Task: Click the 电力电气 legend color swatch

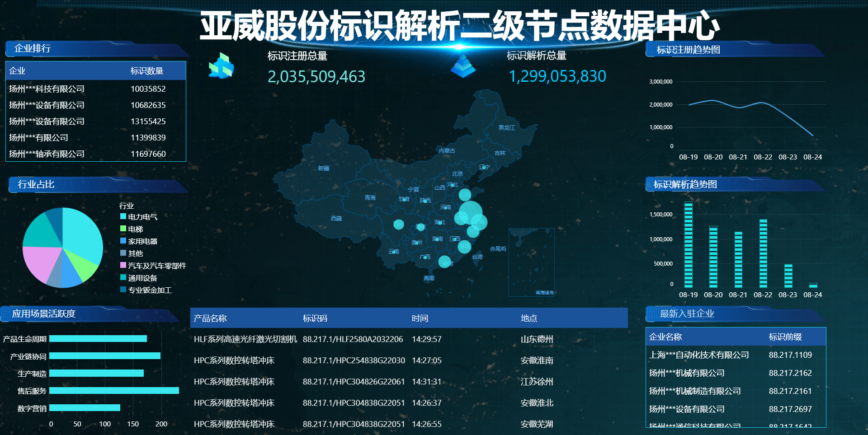Action: pyautogui.click(x=123, y=216)
